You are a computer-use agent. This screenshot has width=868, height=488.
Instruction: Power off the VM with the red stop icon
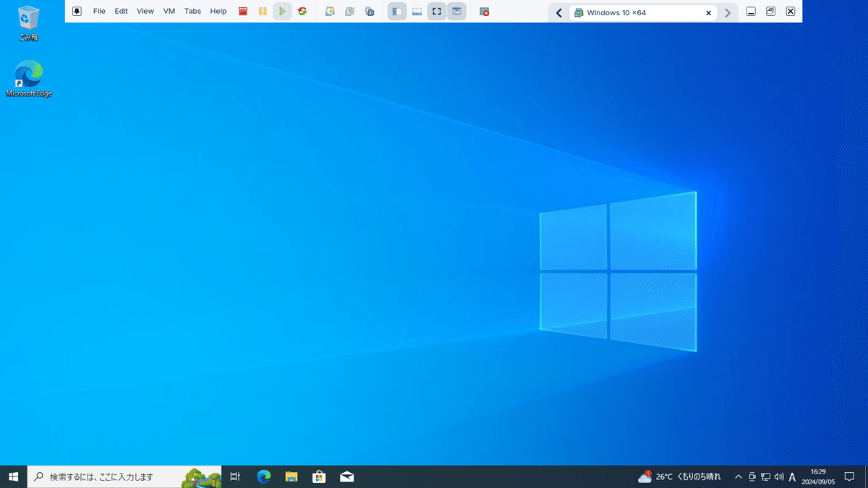pos(243,12)
